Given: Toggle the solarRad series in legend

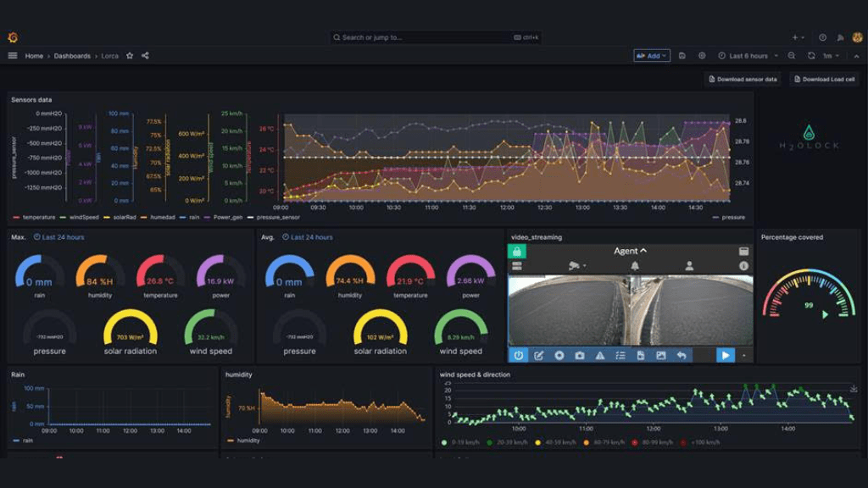Looking at the screenshot, I should pyautogui.click(x=120, y=217).
